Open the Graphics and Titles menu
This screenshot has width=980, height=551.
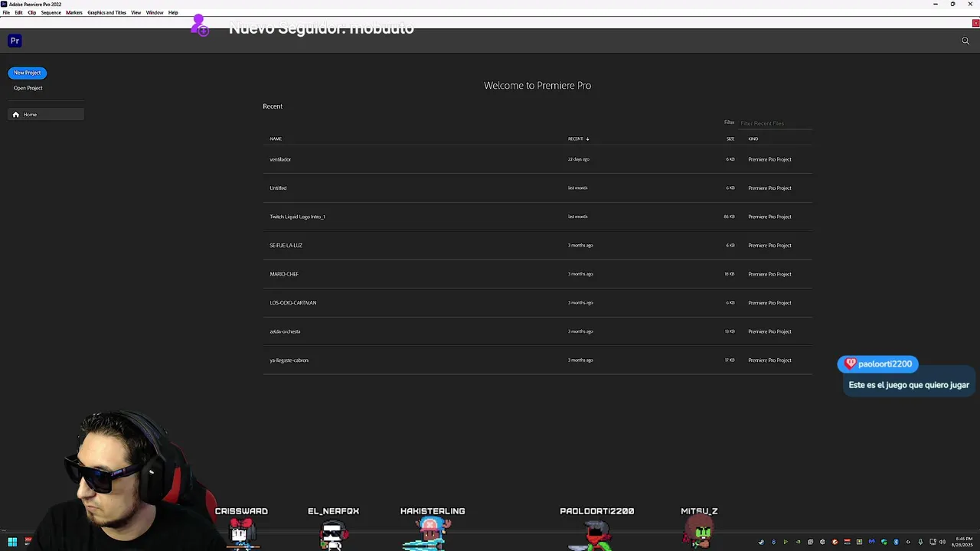(106, 13)
